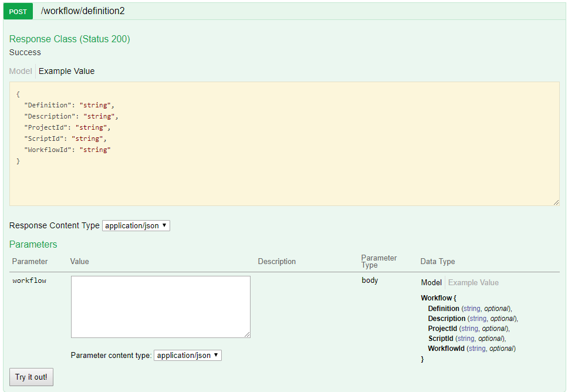Click the green POST method badge

[18, 11]
